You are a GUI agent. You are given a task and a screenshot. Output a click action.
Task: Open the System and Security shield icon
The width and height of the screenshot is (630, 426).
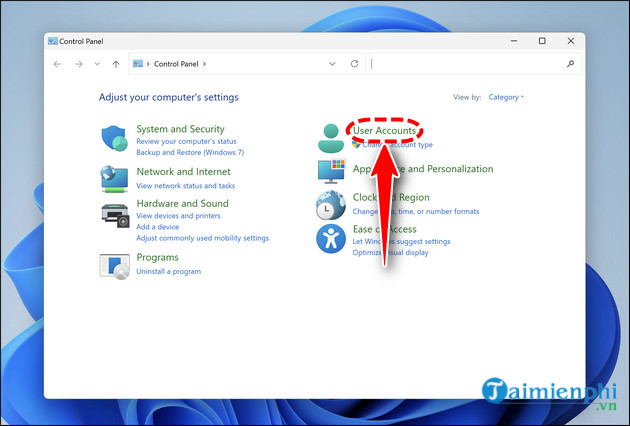click(x=115, y=138)
